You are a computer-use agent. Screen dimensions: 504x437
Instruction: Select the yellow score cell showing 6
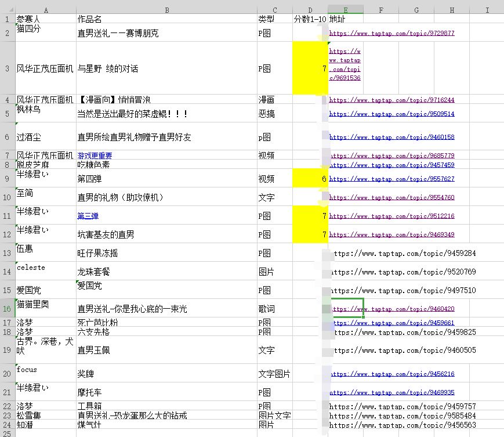(x=310, y=179)
